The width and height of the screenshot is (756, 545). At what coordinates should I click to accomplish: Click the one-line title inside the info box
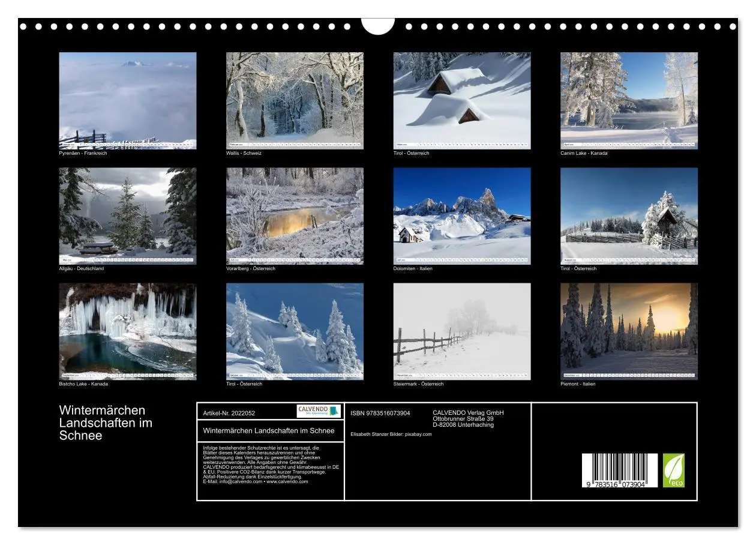tap(269, 431)
